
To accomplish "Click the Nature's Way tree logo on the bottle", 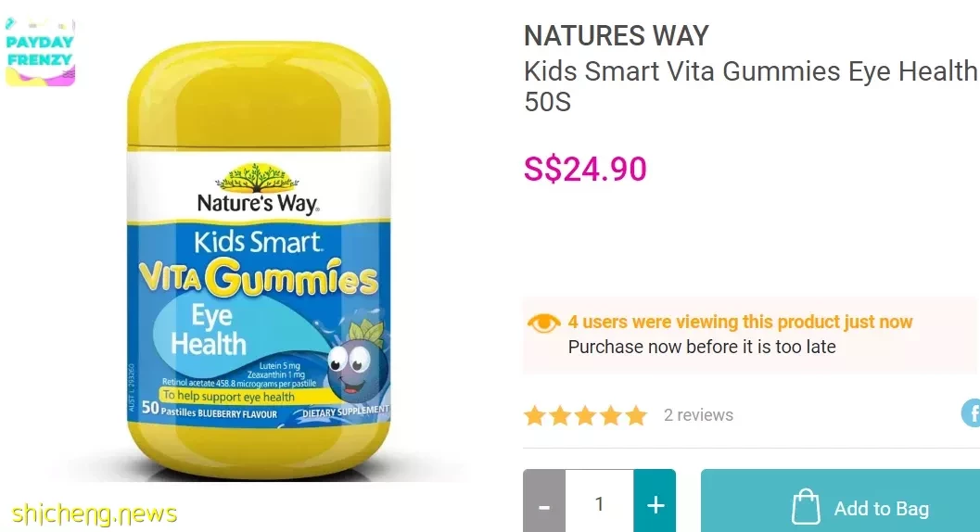I will (257, 178).
